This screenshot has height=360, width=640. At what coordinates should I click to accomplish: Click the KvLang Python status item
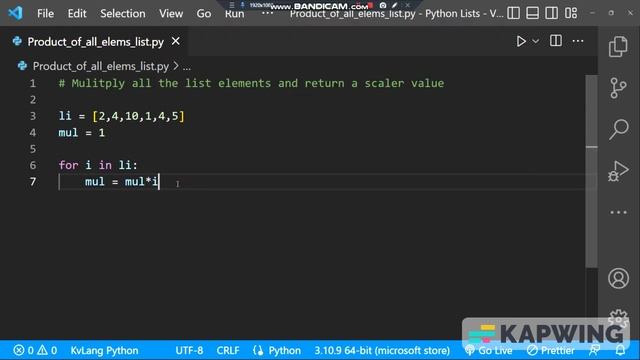104,350
